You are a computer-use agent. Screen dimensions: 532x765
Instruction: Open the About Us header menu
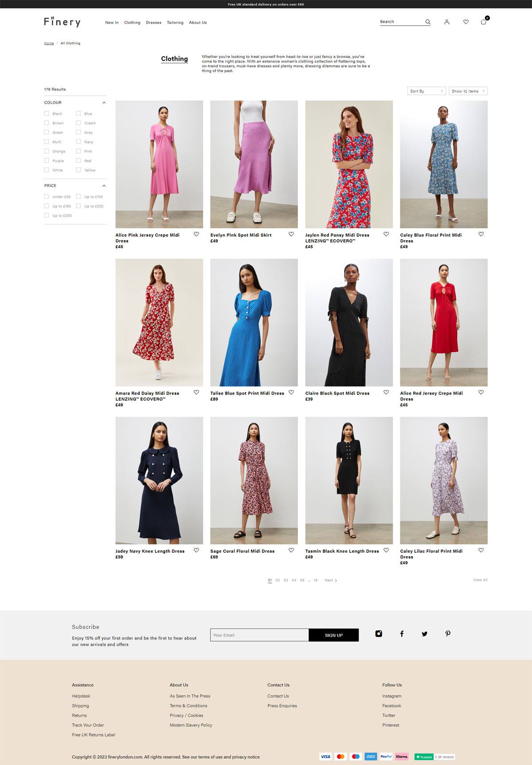tap(198, 23)
